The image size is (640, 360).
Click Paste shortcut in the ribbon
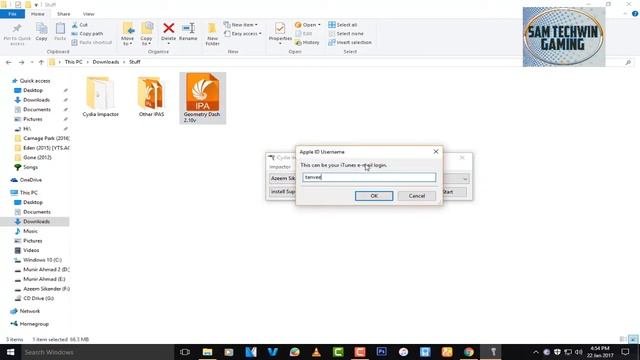pyautogui.click(x=92, y=42)
